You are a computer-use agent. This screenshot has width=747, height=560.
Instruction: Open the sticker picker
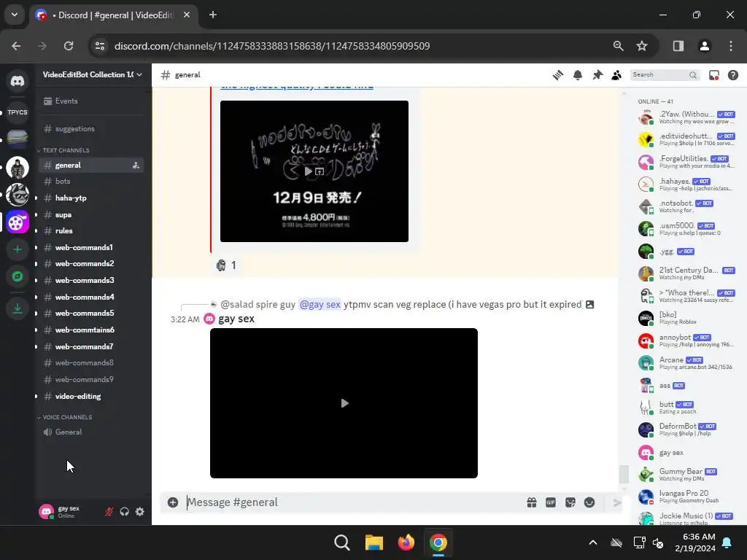pos(570,502)
